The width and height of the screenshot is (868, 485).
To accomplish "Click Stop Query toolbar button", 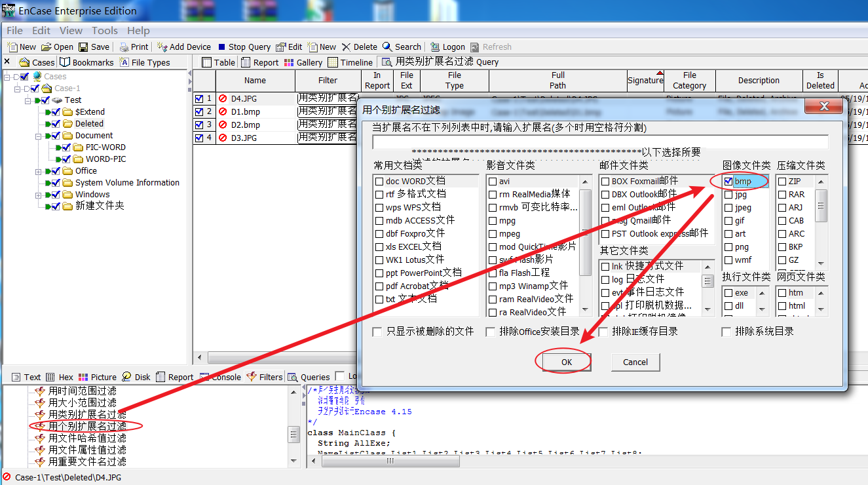I will point(244,47).
